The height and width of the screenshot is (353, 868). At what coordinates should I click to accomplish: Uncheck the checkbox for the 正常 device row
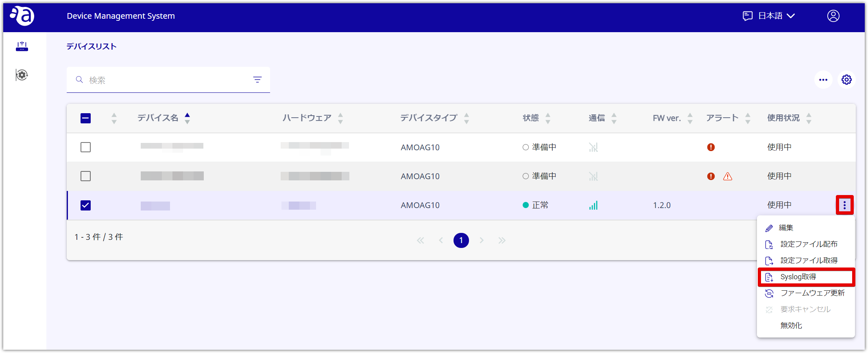pos(85,205)
